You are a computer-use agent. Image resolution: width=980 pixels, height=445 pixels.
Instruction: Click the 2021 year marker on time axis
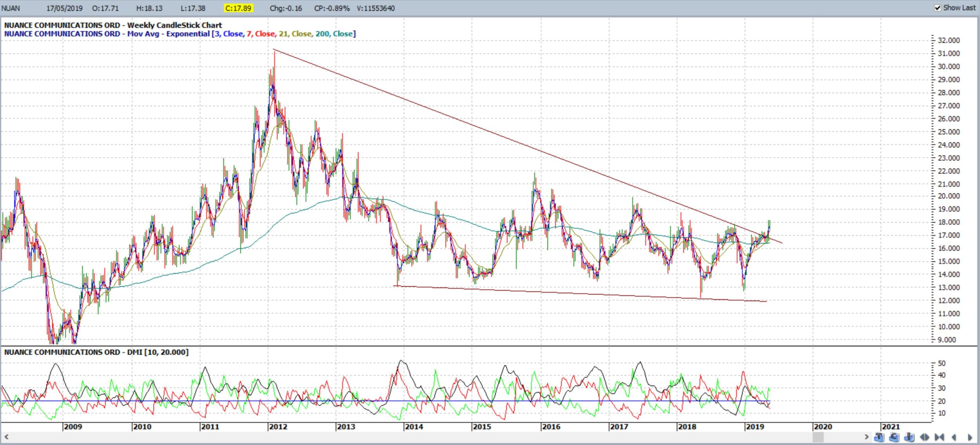(x=890, y=427)
